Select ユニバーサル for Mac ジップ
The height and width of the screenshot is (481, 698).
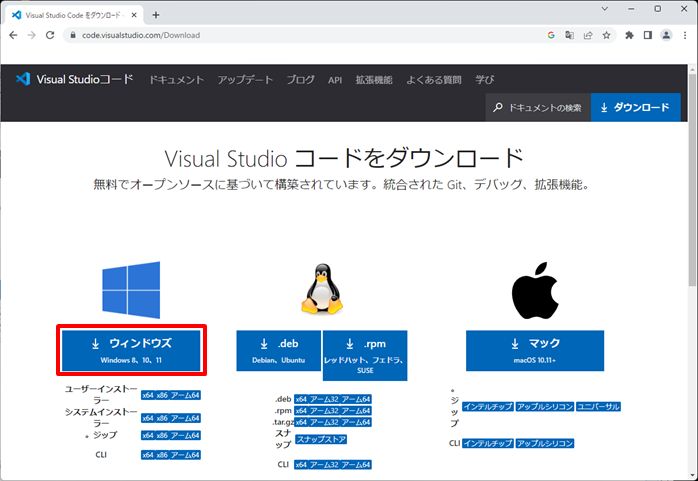(x=598, y=407)
